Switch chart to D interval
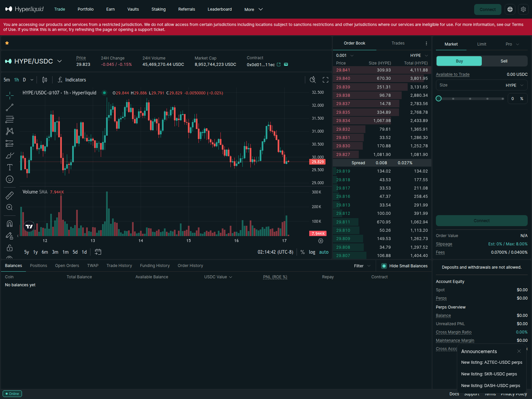 coord(24,80)
